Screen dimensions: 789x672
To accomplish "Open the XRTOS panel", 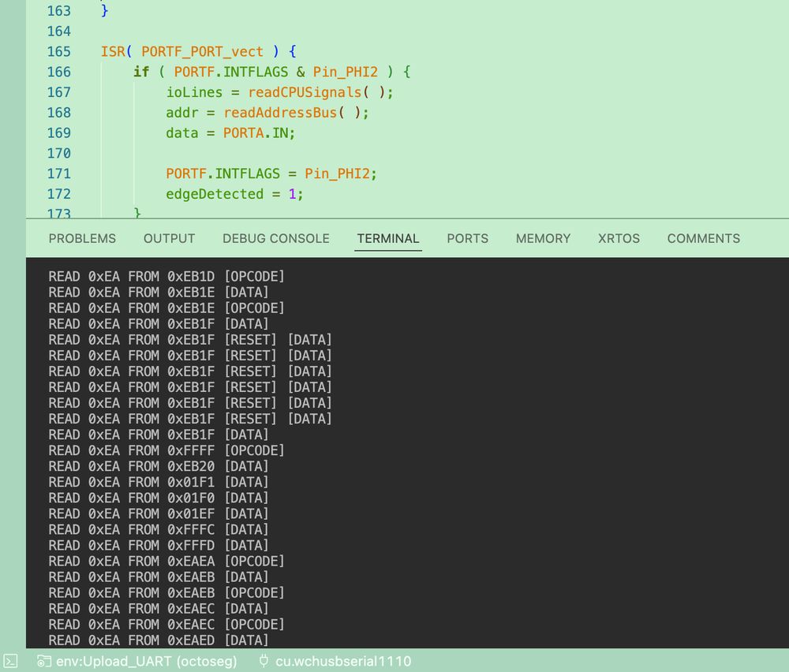I will pyautogui.click(x=618, y=238).
